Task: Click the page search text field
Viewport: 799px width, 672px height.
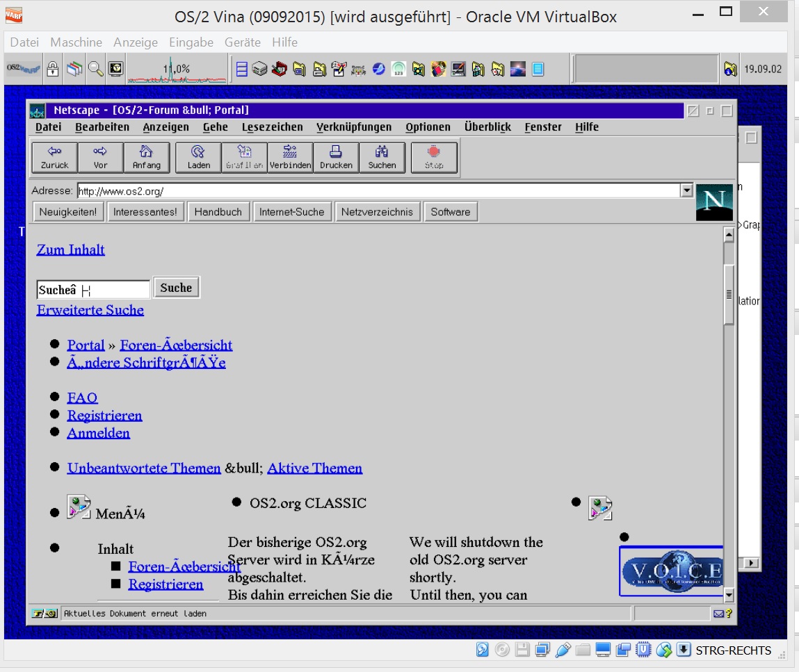Action: pyautogui.click(x=93, y=290)
